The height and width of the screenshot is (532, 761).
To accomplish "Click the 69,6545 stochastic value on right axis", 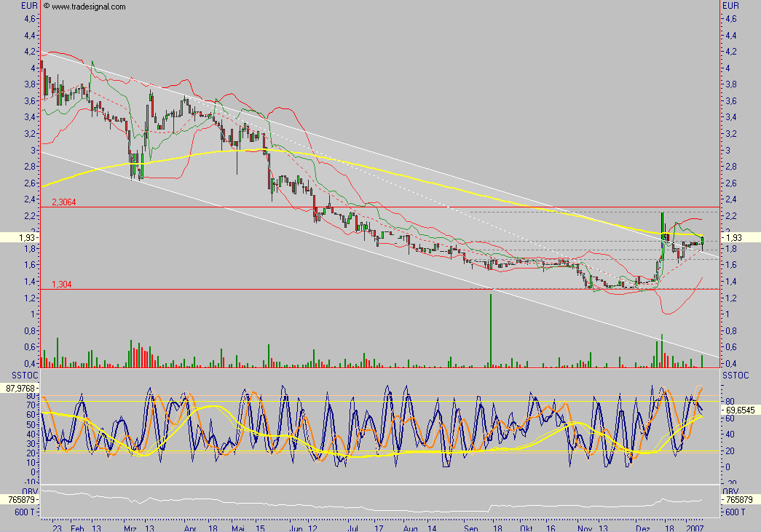I will [741, 408].
